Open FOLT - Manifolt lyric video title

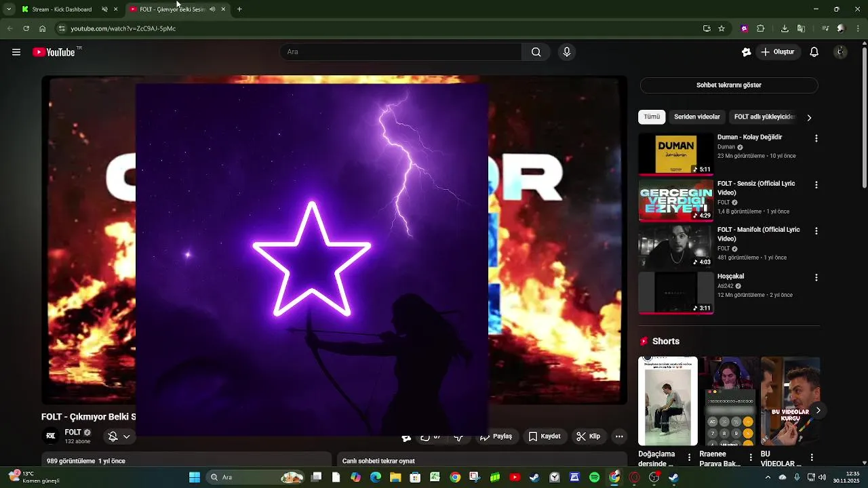[758, 234]
